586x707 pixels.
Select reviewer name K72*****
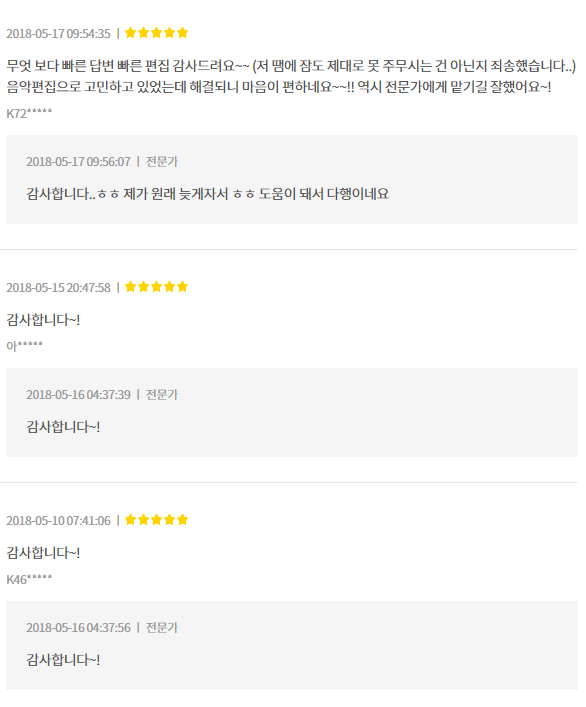click(x=29, y=113)
